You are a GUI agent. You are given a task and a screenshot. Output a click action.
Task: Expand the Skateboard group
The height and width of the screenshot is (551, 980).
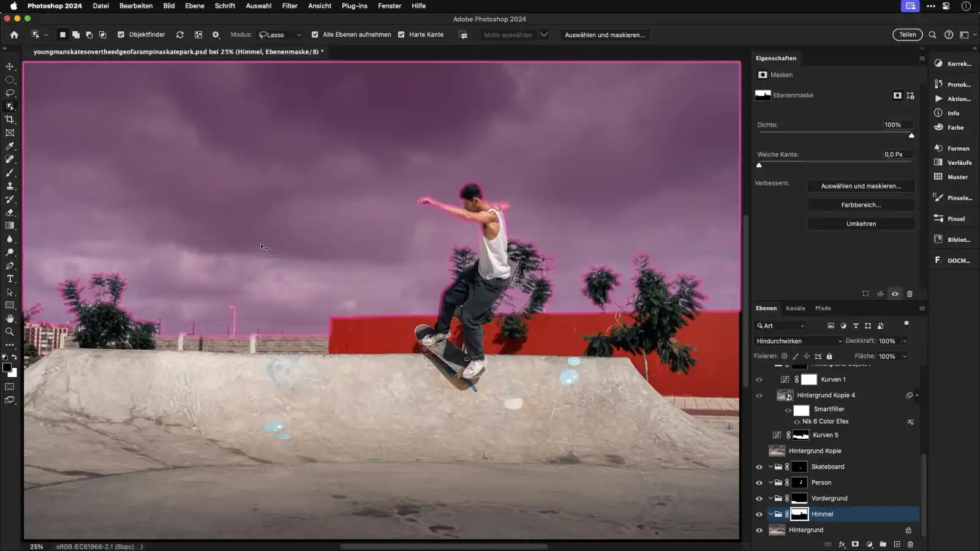tap(771, 467)
